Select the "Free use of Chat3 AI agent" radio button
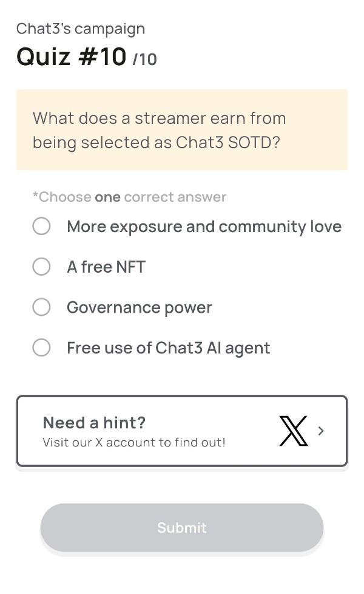Image resolution: width=364 pixels, height=594 pixels. point(41,348)
